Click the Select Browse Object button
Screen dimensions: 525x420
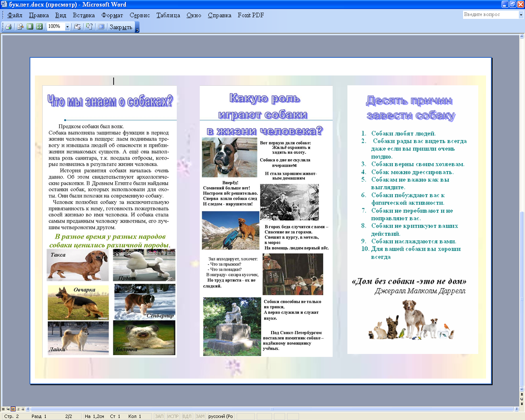[522, 399]
